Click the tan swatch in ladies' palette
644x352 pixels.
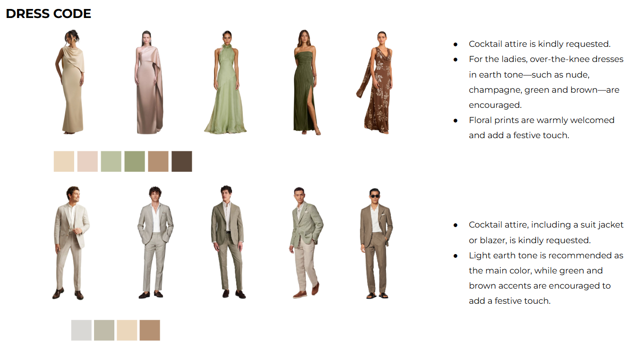click(158, 161)
